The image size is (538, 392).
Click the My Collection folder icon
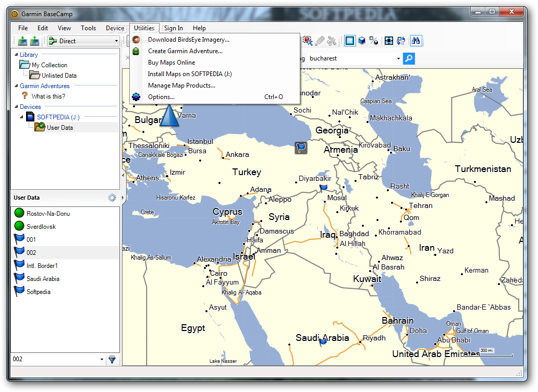click(x=25, y=65)
